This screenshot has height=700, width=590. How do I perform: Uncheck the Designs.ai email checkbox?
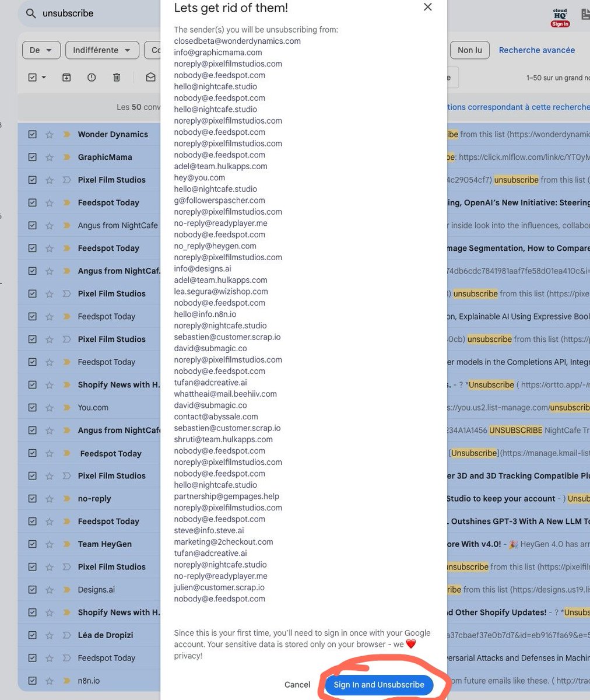point(33,589)
